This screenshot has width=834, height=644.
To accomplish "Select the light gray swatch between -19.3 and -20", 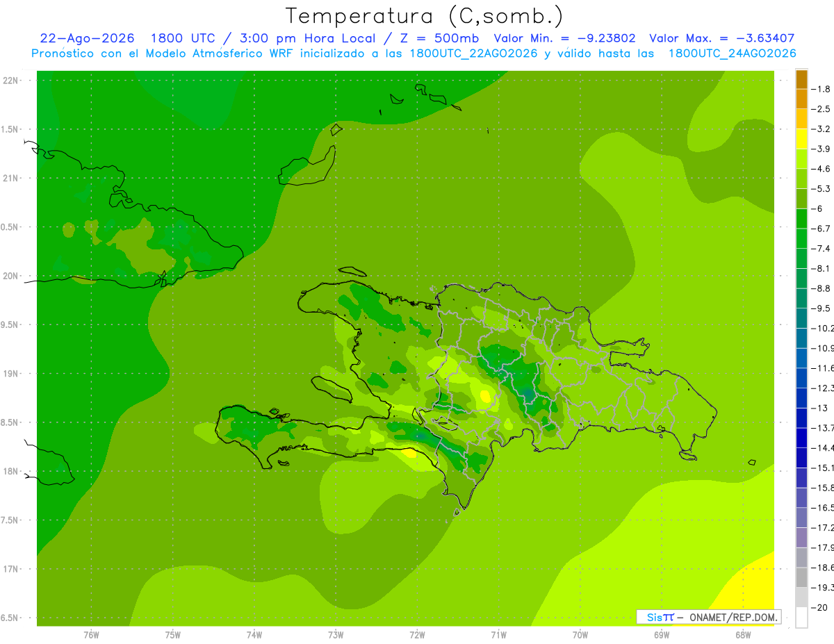I will coord(801,597).
